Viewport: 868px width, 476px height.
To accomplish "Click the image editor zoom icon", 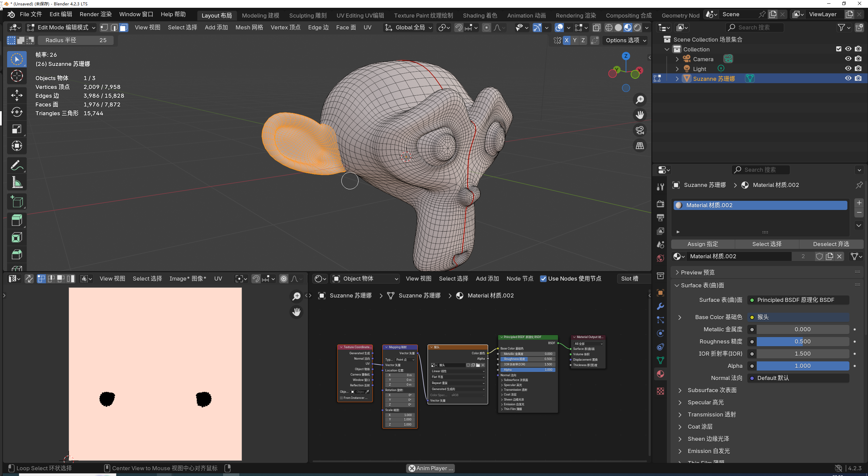I will tap(296, 296).
